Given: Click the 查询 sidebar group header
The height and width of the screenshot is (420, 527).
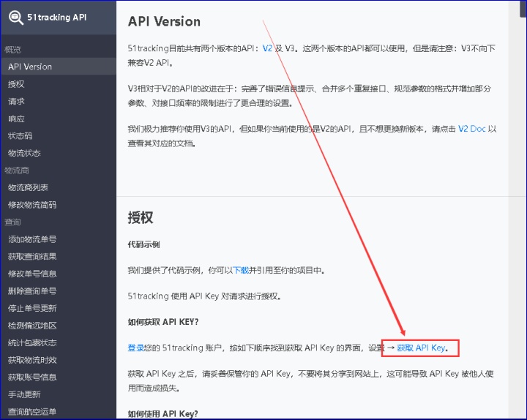Looking at the screenshot, I should tap(12, 222).
